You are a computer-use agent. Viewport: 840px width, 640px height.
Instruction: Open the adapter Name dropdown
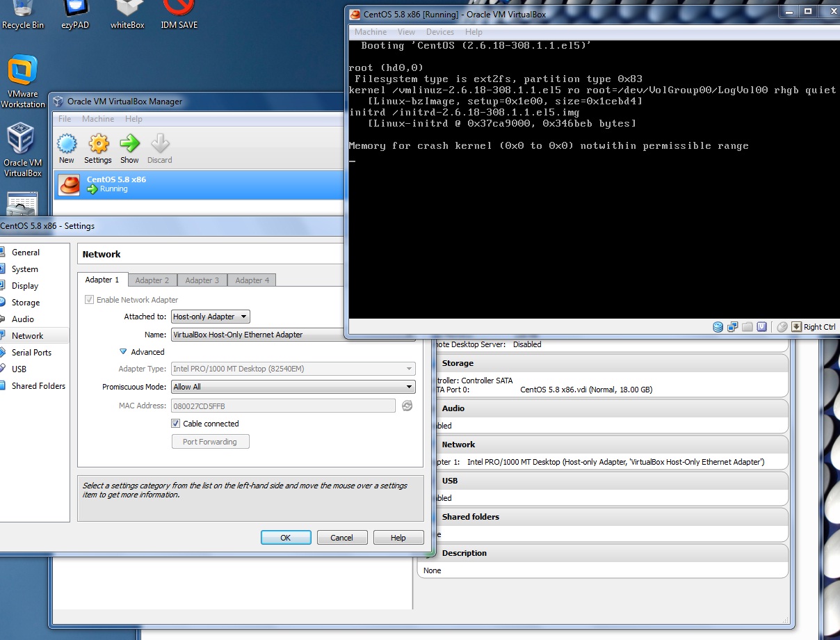[x=293, y=335]
